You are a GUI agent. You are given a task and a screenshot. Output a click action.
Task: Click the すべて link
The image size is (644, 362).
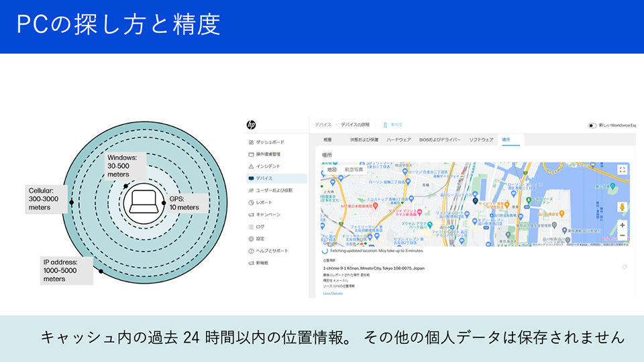[x=396, y=125]
